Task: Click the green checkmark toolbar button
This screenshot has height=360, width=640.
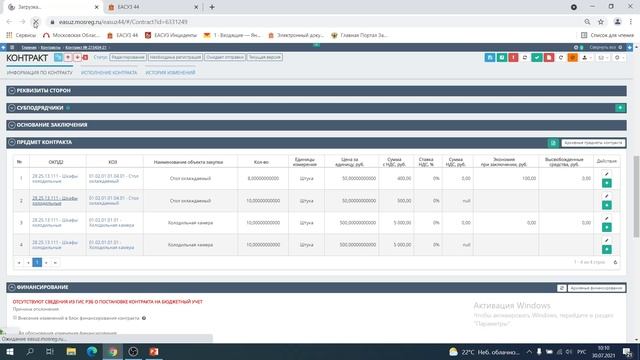Action: point(537,58)
